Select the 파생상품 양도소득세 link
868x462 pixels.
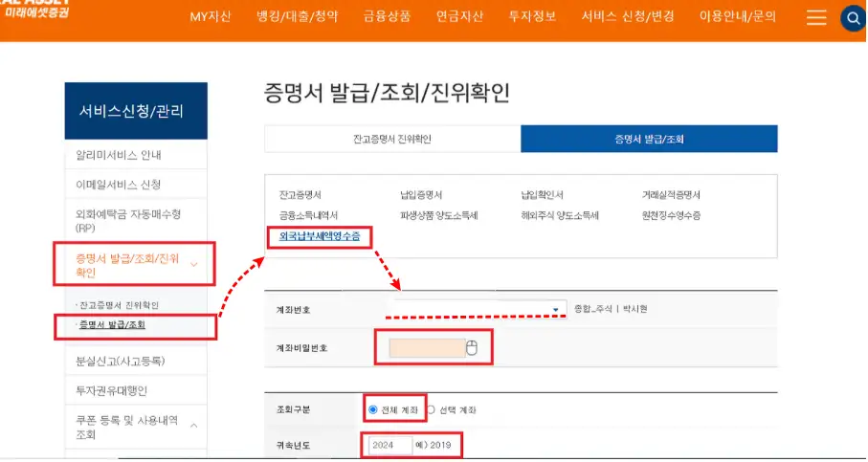(x=439, y=216)
